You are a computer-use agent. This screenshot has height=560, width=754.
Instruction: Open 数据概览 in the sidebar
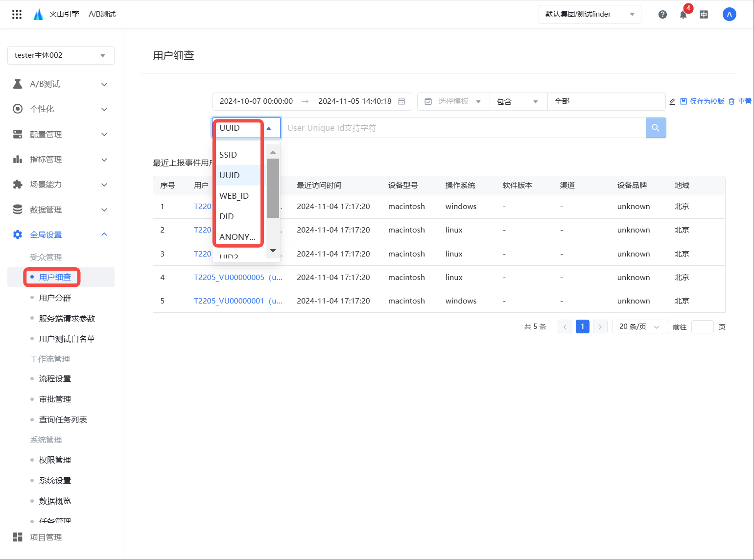pos(55,501)
